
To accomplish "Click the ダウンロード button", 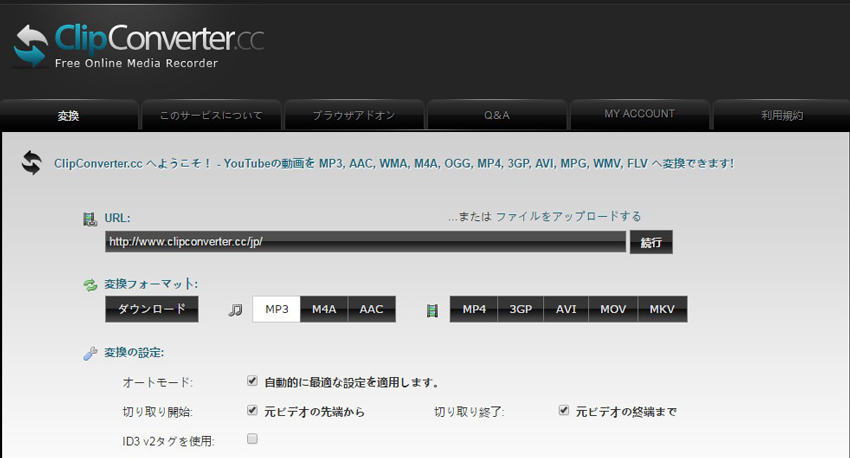I will tap(152, 309).
